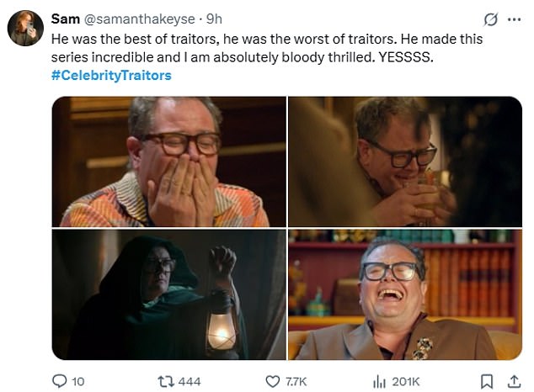Open image of man covering mouth with hands

(169, 162)
